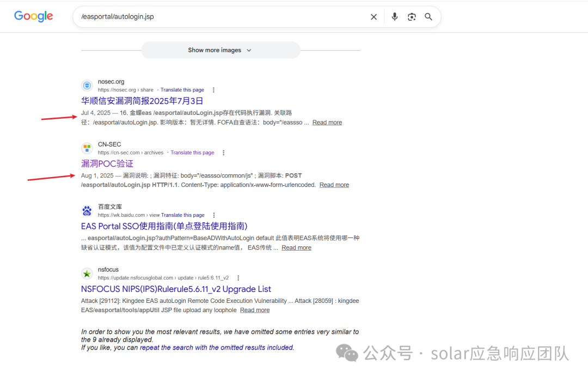Image resolution: width=588 pixels, height=377 pixels.
Task: Click Read more on the nosec.org snippet
Action: (x=327, y=122)
